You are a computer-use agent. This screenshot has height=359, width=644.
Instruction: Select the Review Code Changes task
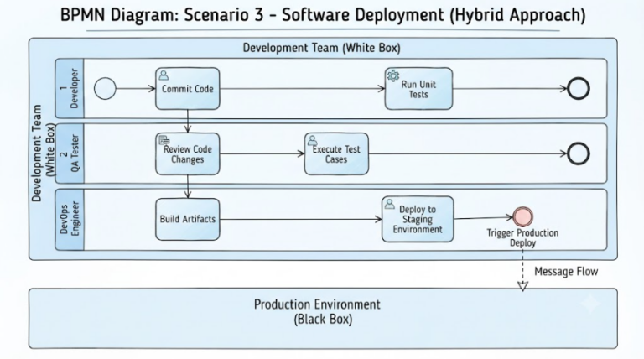(187, 154)
